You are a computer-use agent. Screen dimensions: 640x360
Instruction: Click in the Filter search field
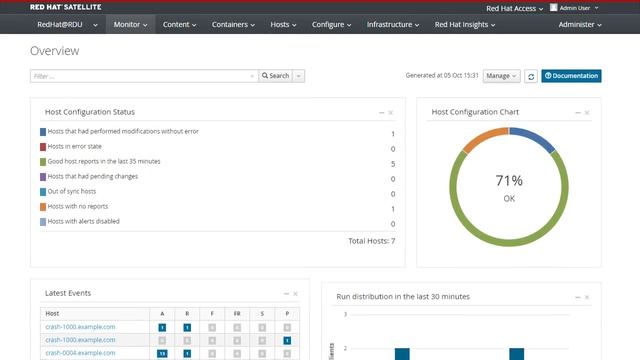click(x=144, y=76)
